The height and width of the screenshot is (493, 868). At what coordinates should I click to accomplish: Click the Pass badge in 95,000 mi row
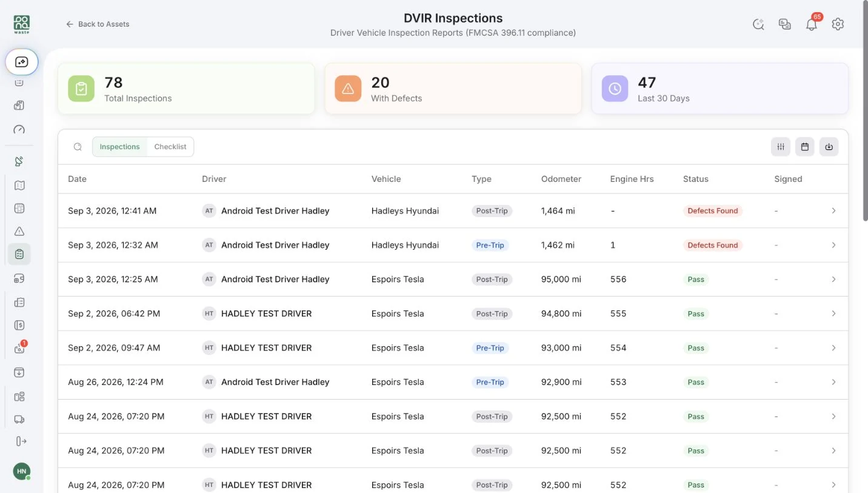[696, 280]
